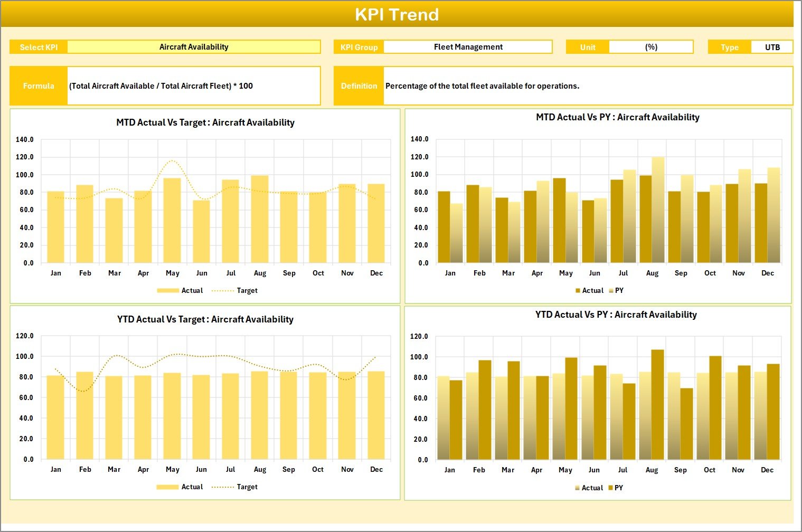Select the Unit value cell showing (%)

[x=651, y=47]
